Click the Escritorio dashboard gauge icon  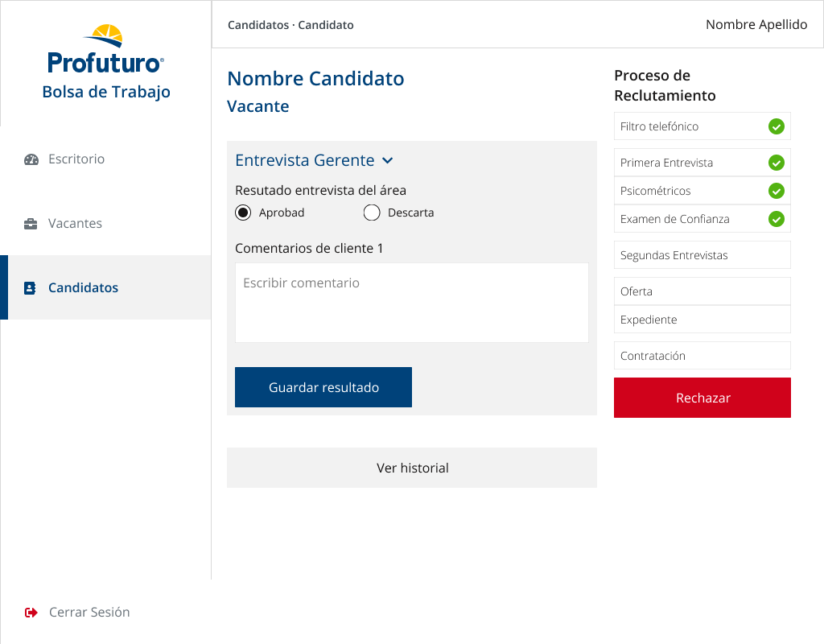[31, 159]
